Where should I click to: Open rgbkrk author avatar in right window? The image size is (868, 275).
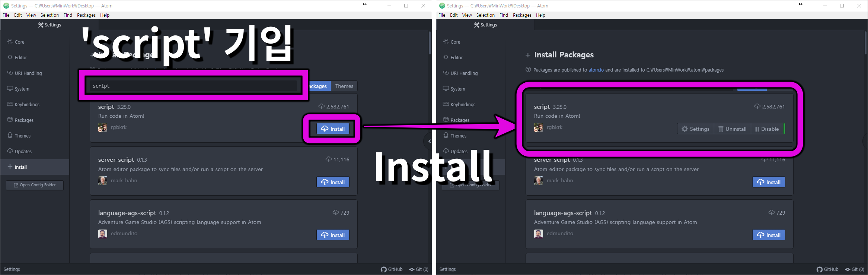(x=539, y=127)
